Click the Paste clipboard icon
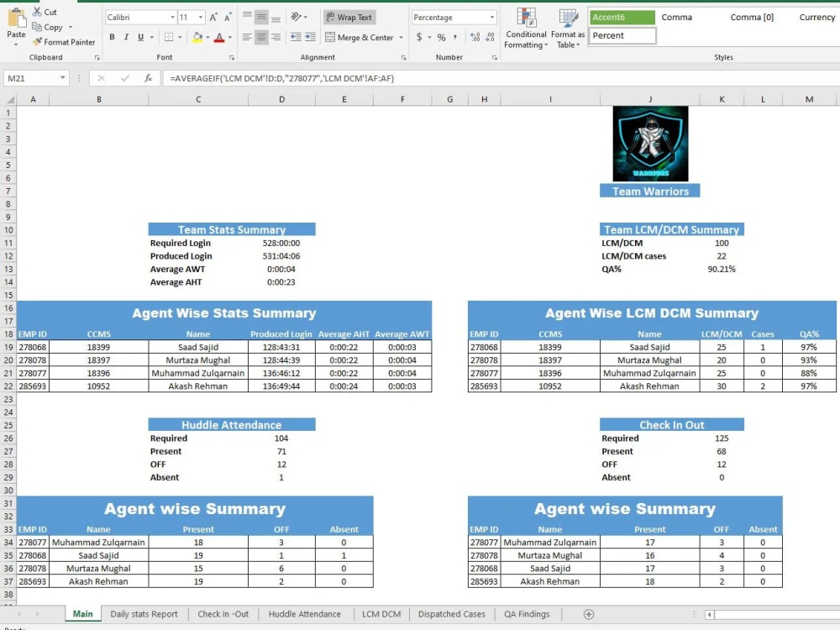Screen dimensions: 840x630 16,19
